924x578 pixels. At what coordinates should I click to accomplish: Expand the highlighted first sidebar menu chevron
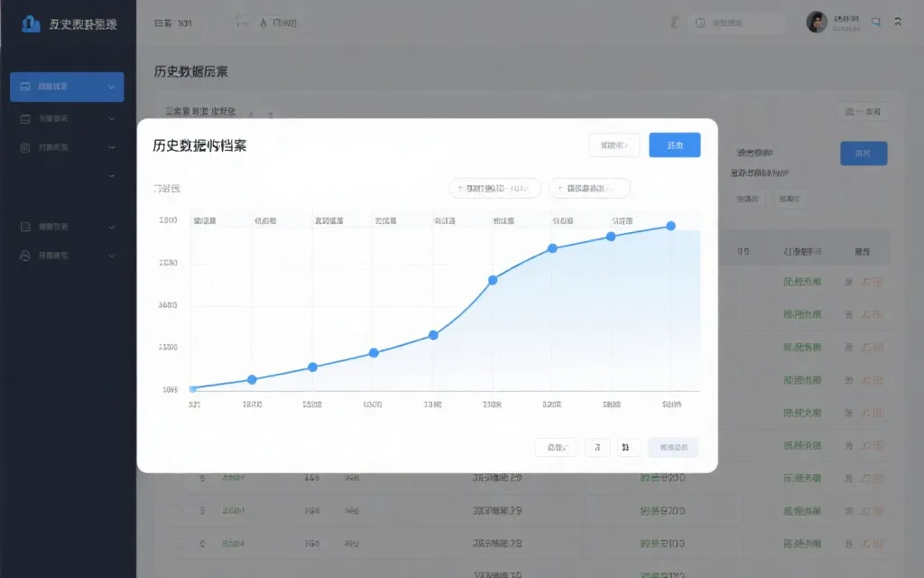111,87
